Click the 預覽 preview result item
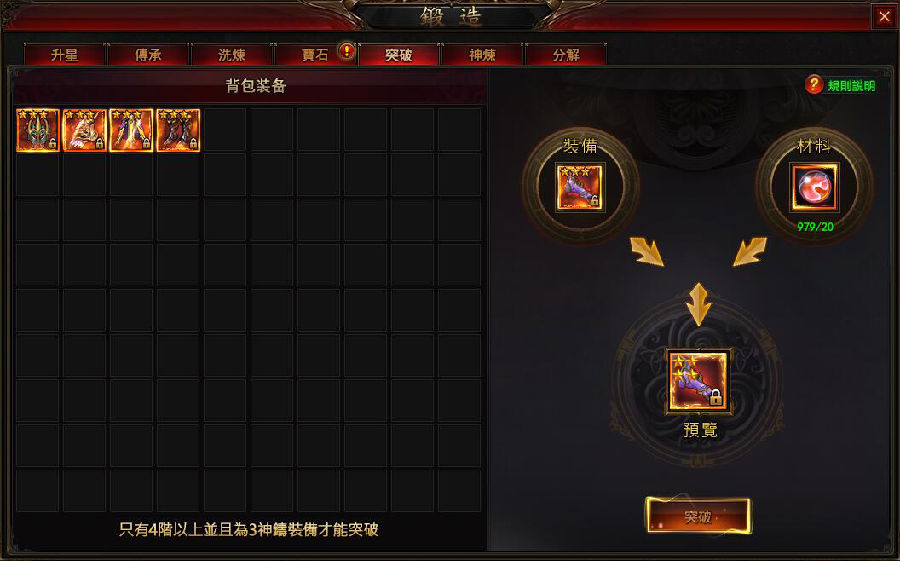The width and height of the screenshot is (900, 561). coord(699,381)
